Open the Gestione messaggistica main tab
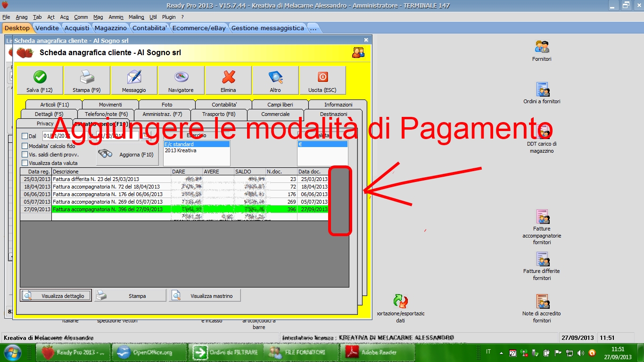The image size is (644, 362). pyautogui.click(x=268, y=28)
